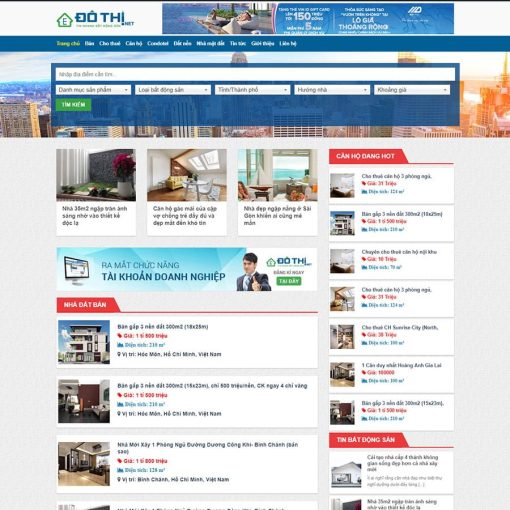This screenshot has height=510, width=510.
Task: Click the Nhà Mới Xây listing thumbnail
Action: (x=84, y=464)
